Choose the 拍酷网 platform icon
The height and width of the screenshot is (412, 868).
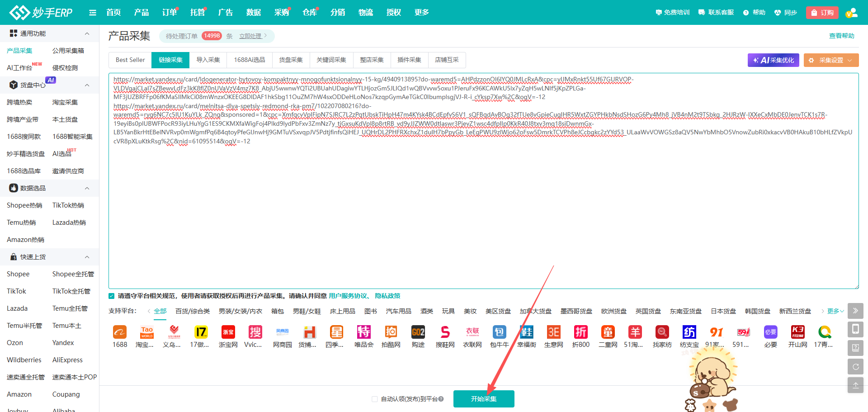tap(391, 332)
